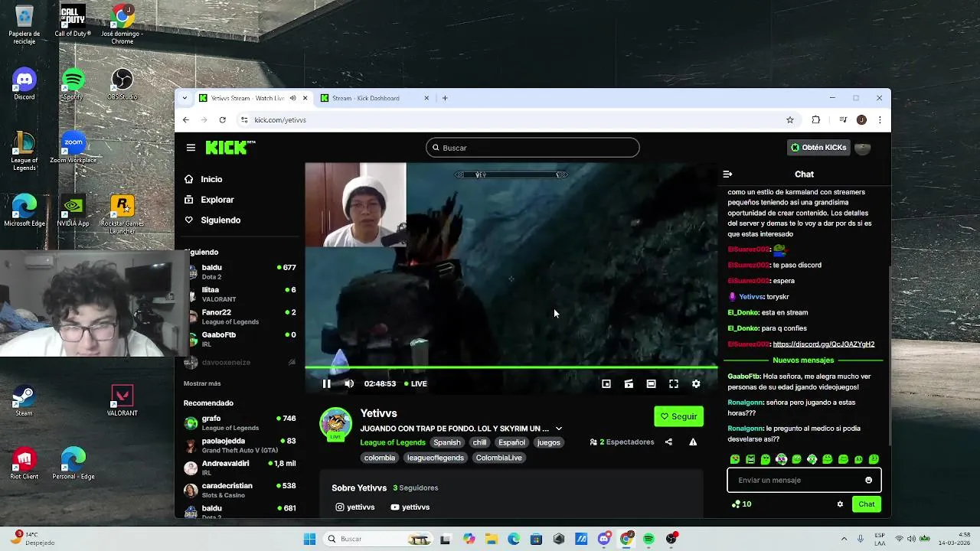Select the chill tag
Screen dimensions: 980x551
[x=479, y=442]
